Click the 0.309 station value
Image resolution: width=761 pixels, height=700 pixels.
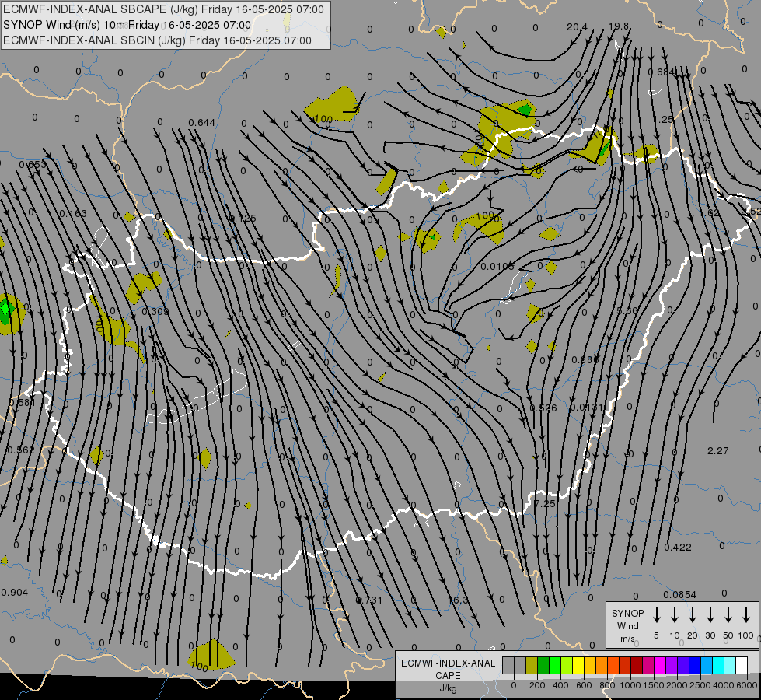[155, 311]
